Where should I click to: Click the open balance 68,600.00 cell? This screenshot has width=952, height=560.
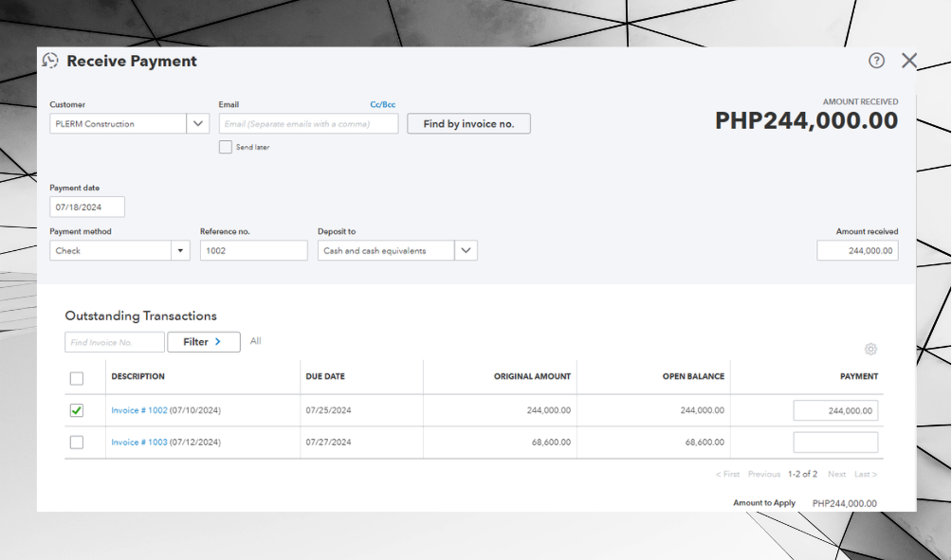(x=705, y=443)
